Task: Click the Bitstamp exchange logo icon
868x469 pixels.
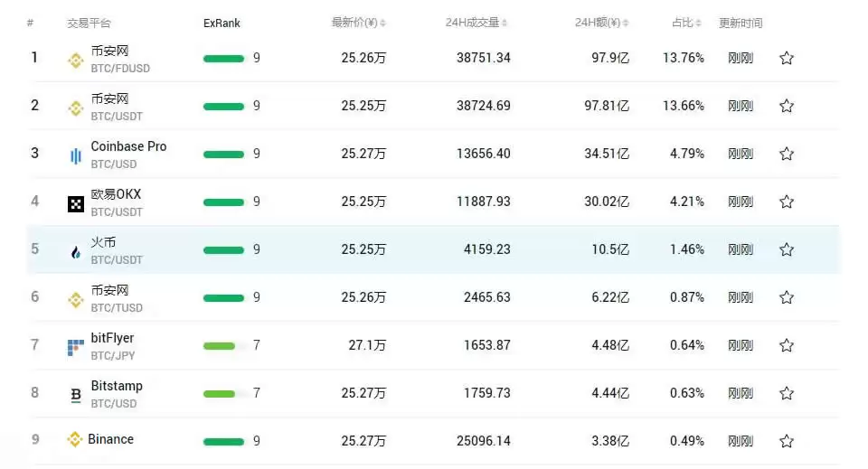Action: [76, 395]
